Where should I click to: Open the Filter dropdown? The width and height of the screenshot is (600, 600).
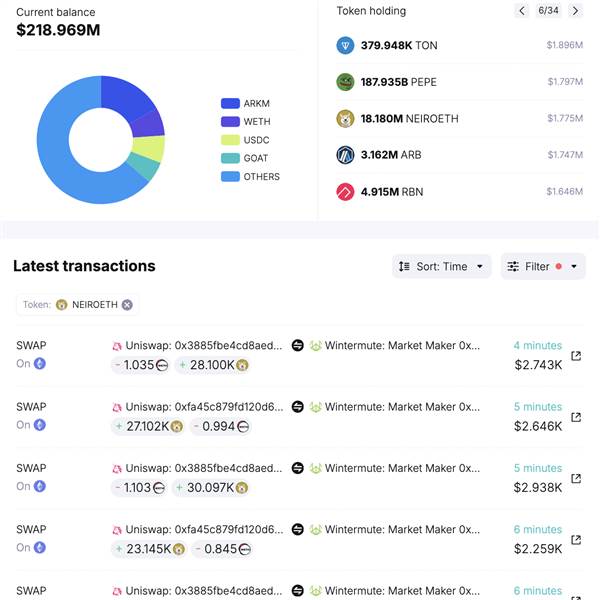tap(543, 266)
